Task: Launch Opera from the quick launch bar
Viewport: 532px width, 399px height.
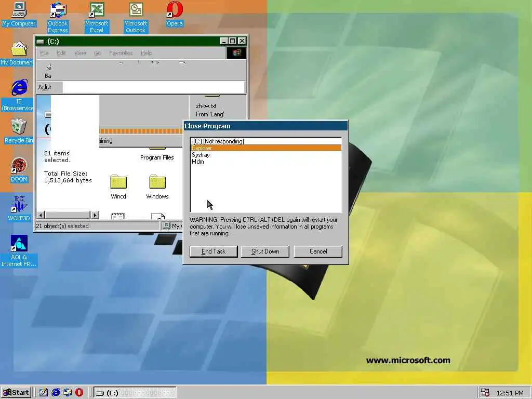Action: point(79,392)
